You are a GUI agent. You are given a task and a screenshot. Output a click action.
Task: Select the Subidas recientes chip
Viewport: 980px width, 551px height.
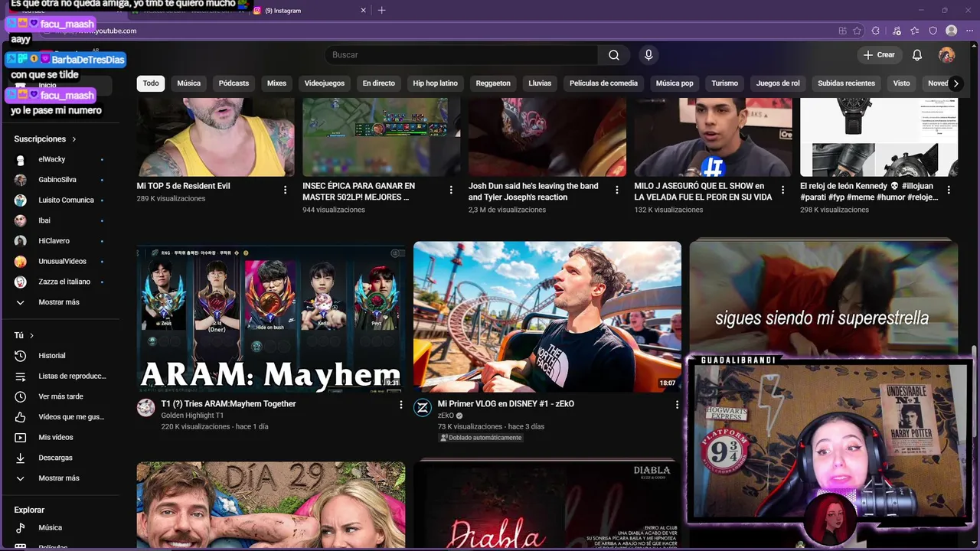846,83
